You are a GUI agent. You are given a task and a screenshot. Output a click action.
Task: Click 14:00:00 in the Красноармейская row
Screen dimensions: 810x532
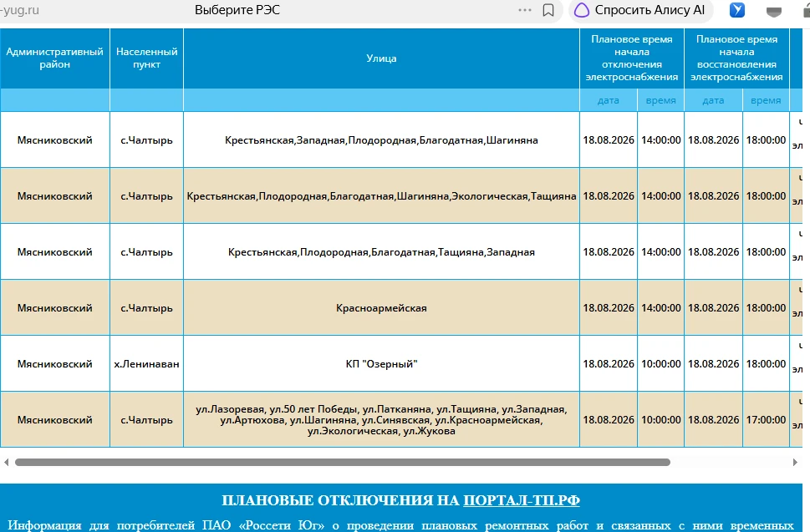660,308
